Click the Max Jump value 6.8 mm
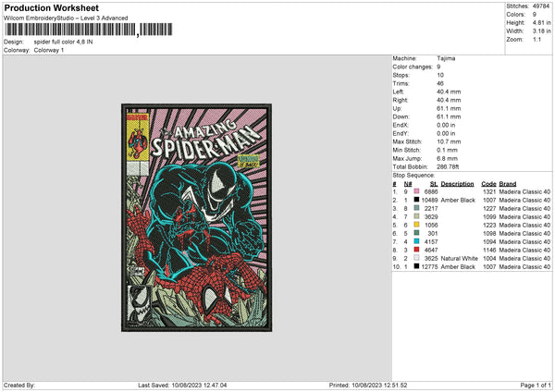Image resolution: width=555 pixels, height=392 pixels. coord(447,158)
